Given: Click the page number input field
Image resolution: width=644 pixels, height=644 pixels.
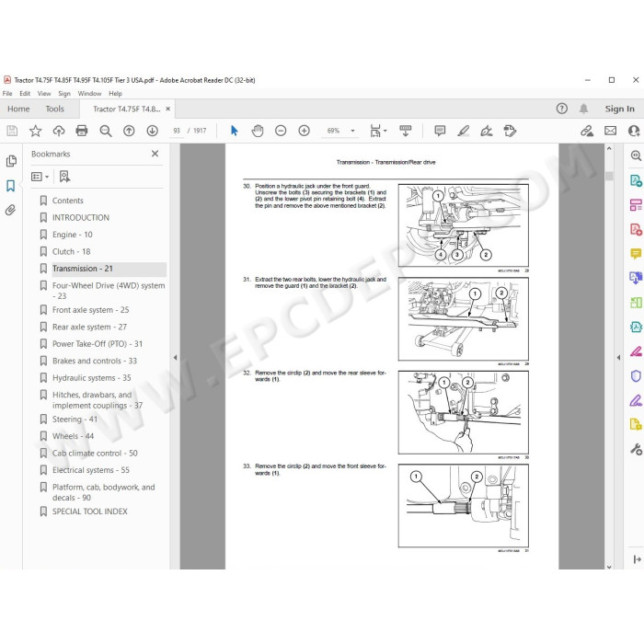Looking at the screenshot, I should point(177,131).
